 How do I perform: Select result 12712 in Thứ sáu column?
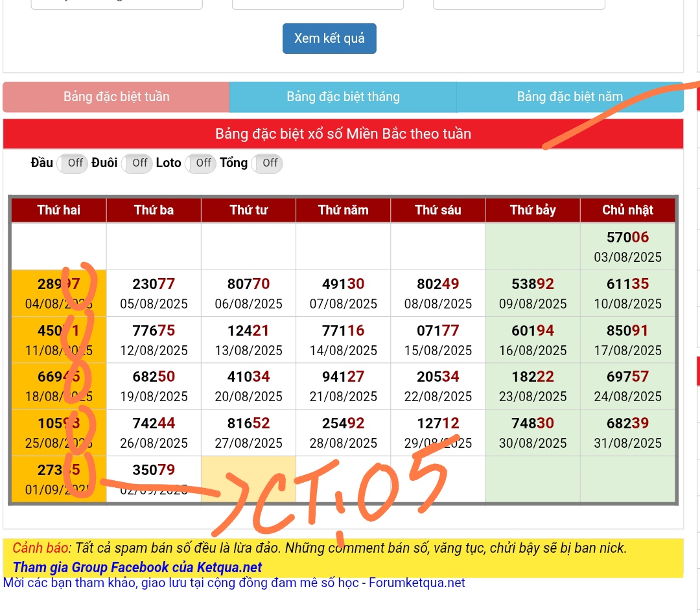point(437,433)
